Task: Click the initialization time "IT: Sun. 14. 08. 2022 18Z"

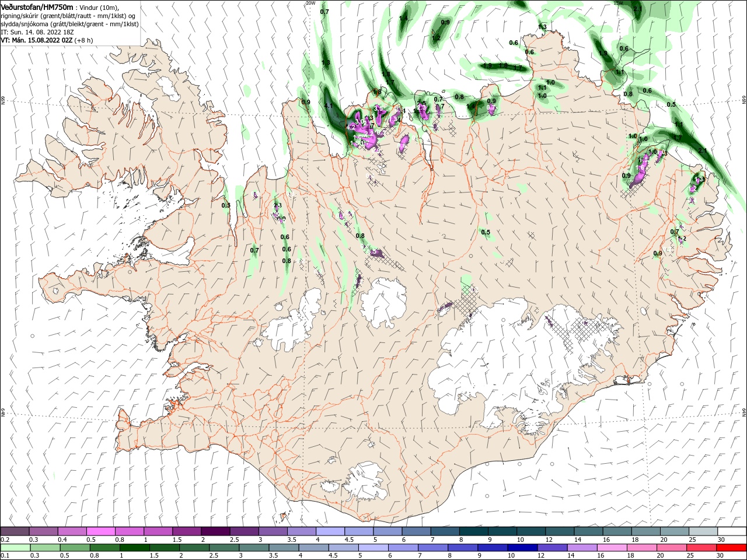Action: point(37,32)
